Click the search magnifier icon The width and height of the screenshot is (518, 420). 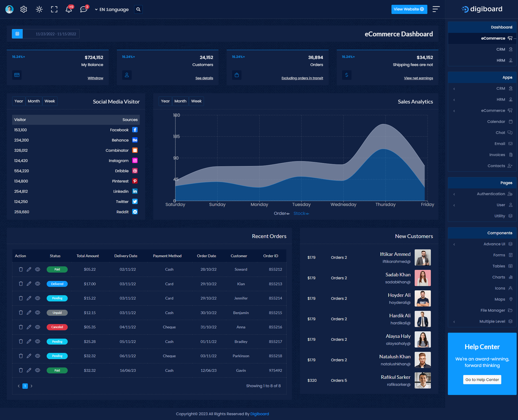tap(138, 9)
